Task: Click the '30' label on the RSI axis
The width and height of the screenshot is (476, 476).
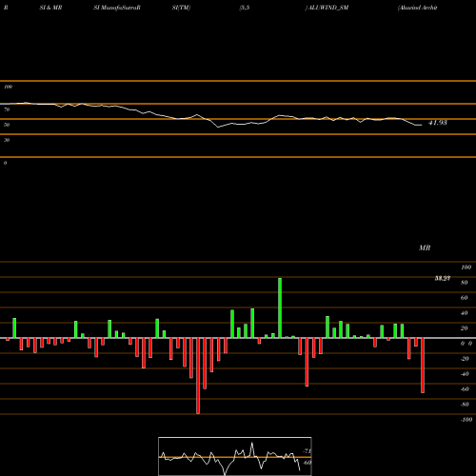Action: (7, 140)
